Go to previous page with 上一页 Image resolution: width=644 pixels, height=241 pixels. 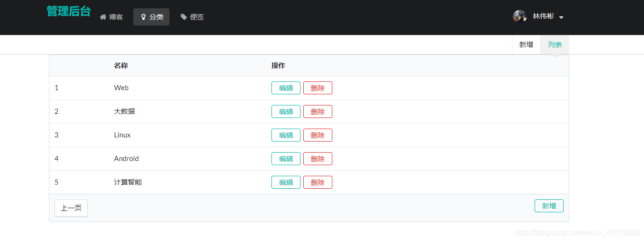click(x=71, y=208)
